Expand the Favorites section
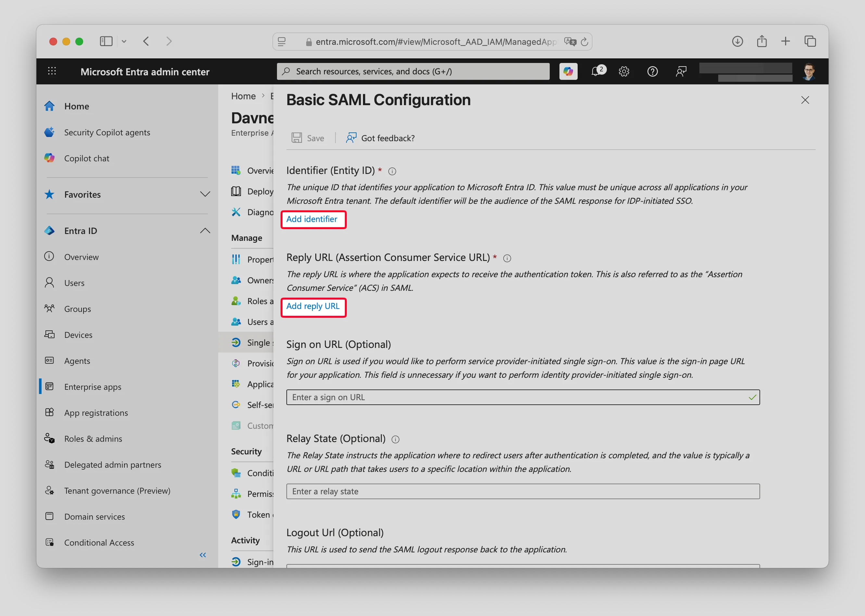This screenshot has height=616, width=865. click(x=205, y=194)
